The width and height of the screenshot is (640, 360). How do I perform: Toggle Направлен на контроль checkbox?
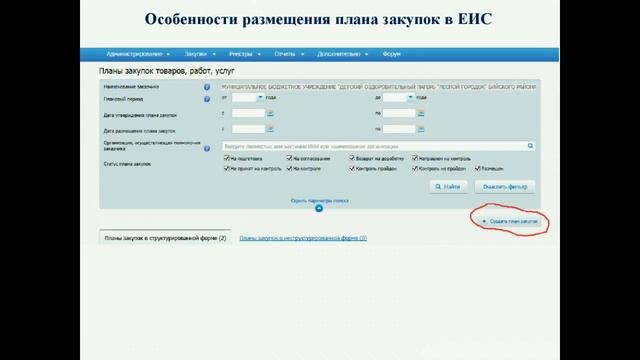tap(415, 158)
